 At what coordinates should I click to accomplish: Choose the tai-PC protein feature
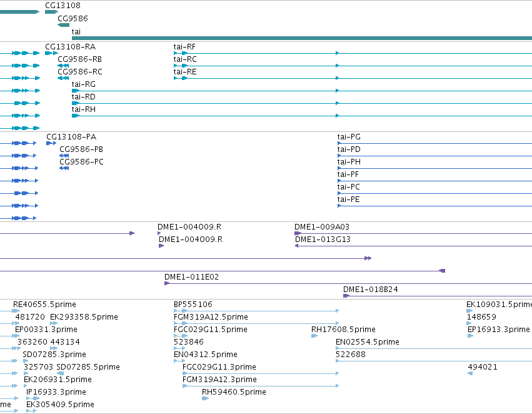(x=348, y=187)
